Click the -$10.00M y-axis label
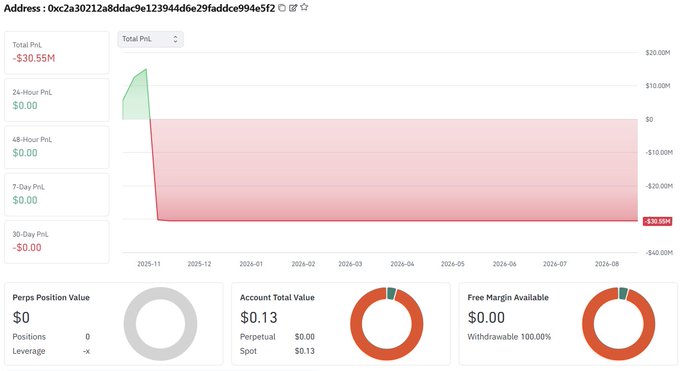The width and height of the screenshot is (680, 371). click(x=658, y=153)
